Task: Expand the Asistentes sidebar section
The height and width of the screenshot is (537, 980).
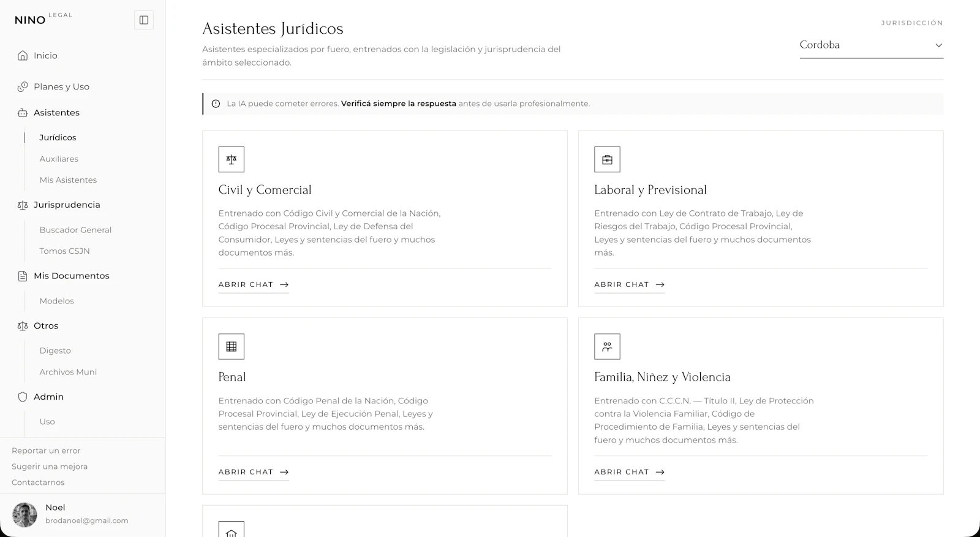Action: coord(56,113)
